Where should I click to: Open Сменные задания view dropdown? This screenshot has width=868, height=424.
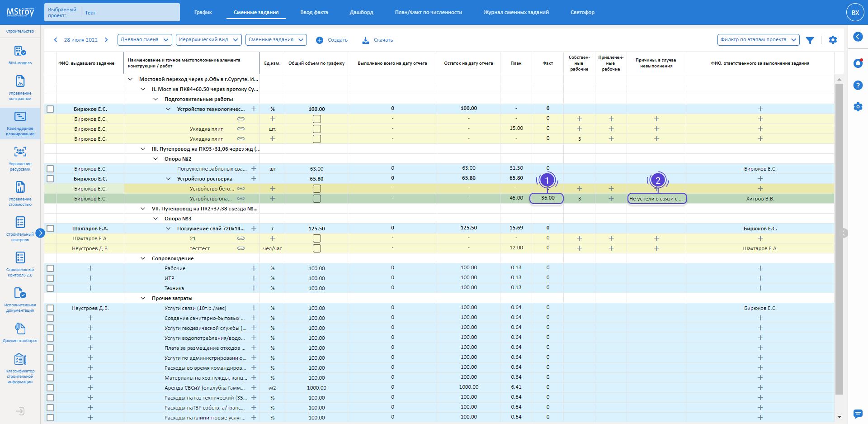(276, 40)
